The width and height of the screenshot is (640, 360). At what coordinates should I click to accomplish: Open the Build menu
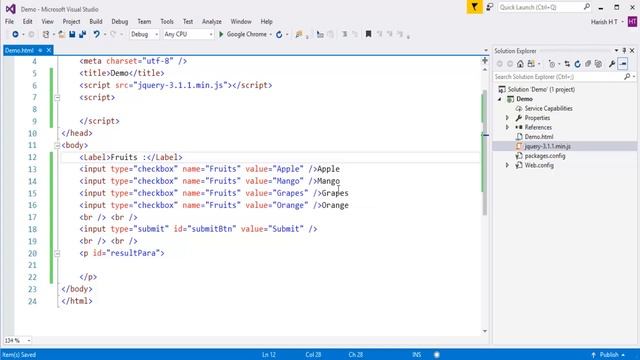click(96, 22)
